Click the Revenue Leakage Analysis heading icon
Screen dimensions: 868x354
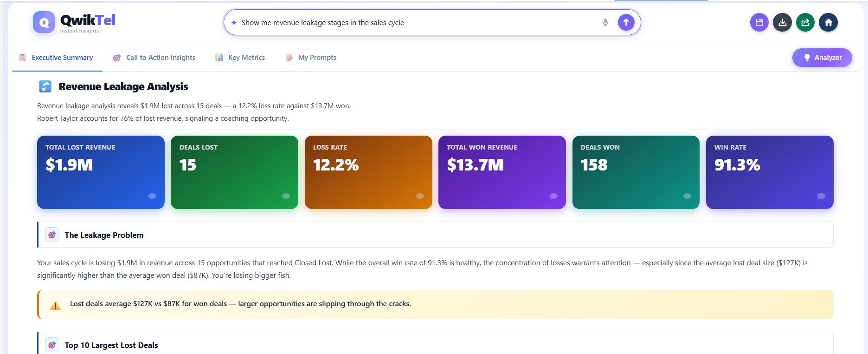45,86
